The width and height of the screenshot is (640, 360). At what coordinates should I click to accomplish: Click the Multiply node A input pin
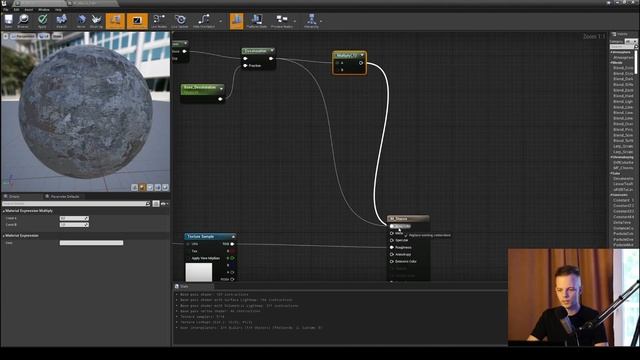click(338, 63)
